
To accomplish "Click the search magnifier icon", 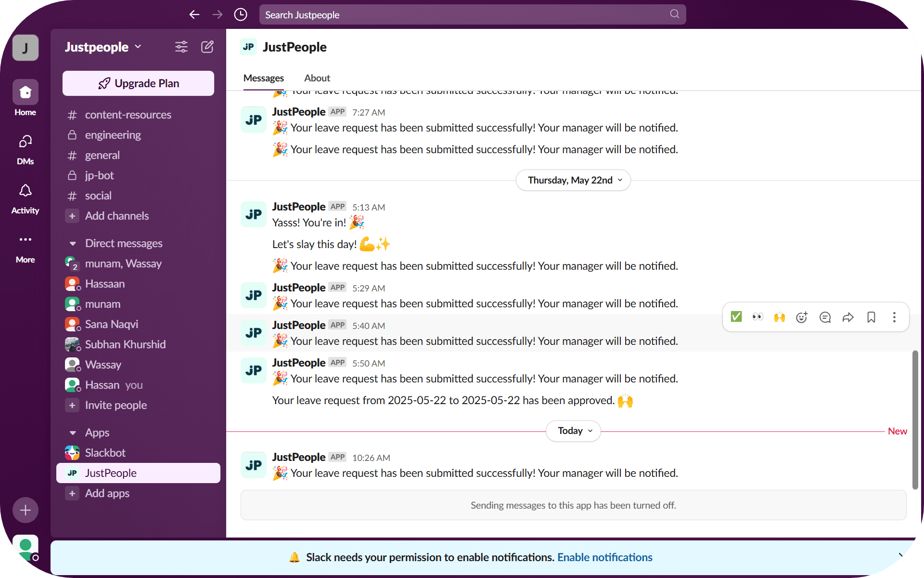I will (x=675, y=14).
